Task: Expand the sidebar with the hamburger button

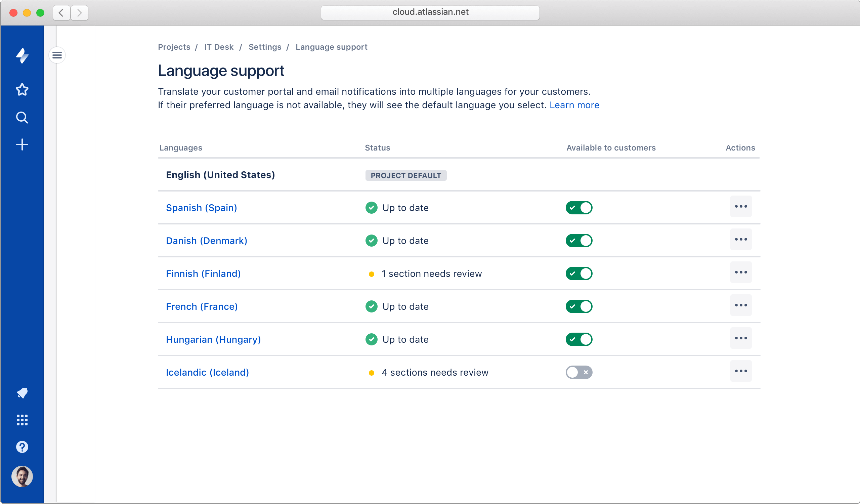Action: point(57,54)
